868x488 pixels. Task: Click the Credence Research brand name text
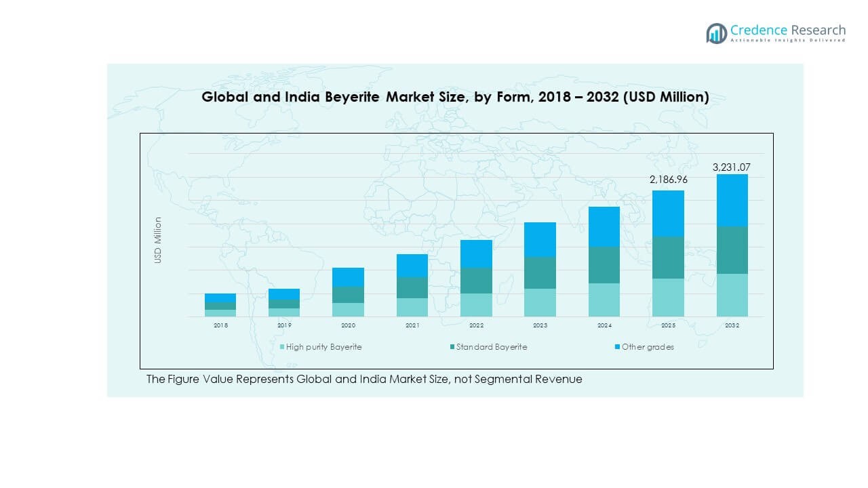[788, 30]
